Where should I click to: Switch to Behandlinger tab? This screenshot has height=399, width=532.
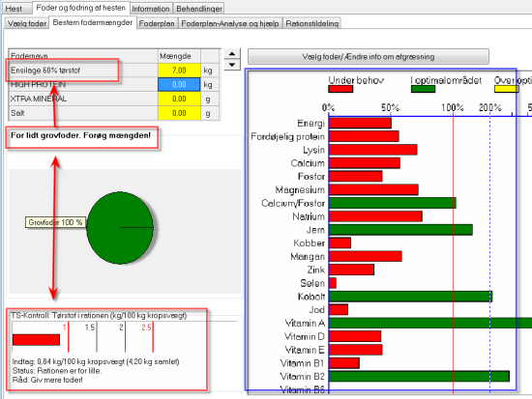[199, 9]
